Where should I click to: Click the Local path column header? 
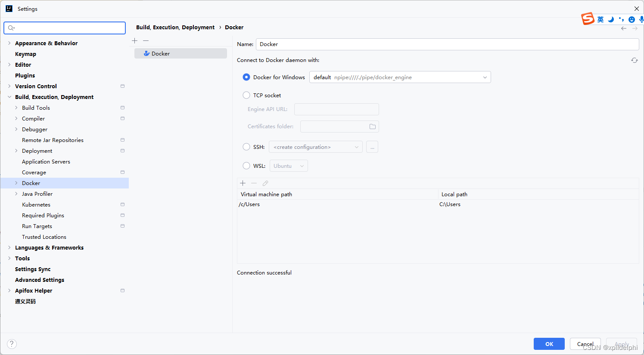[x=538, y=194]
